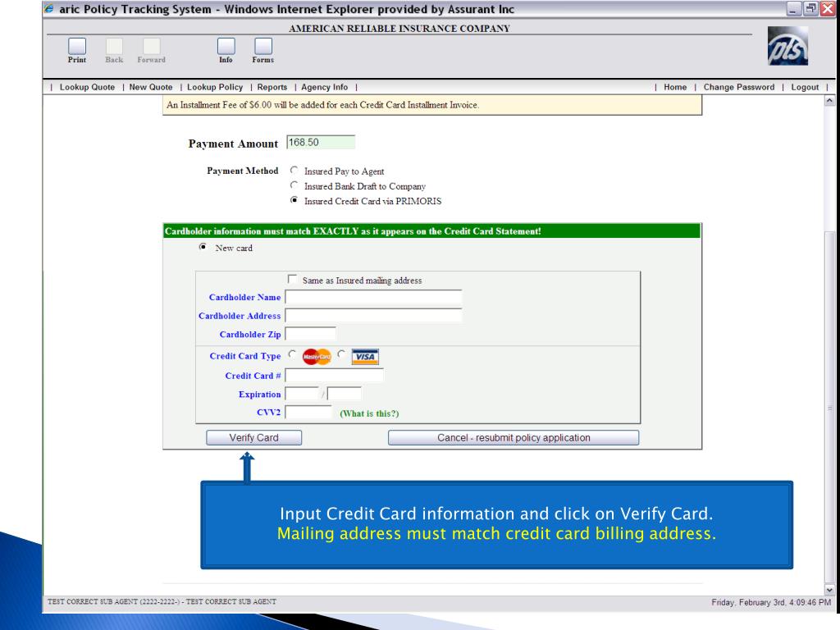Open Change Password in the menu bar
The height and width of the screenshot is (630, 840).
tap(739, 87)
